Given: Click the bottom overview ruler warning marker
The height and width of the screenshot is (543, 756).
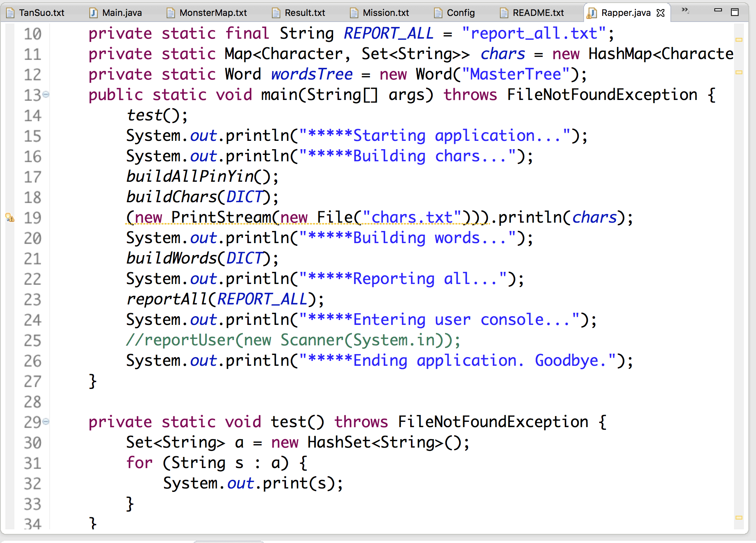Looking at the screenshot, I should point(739,517).
